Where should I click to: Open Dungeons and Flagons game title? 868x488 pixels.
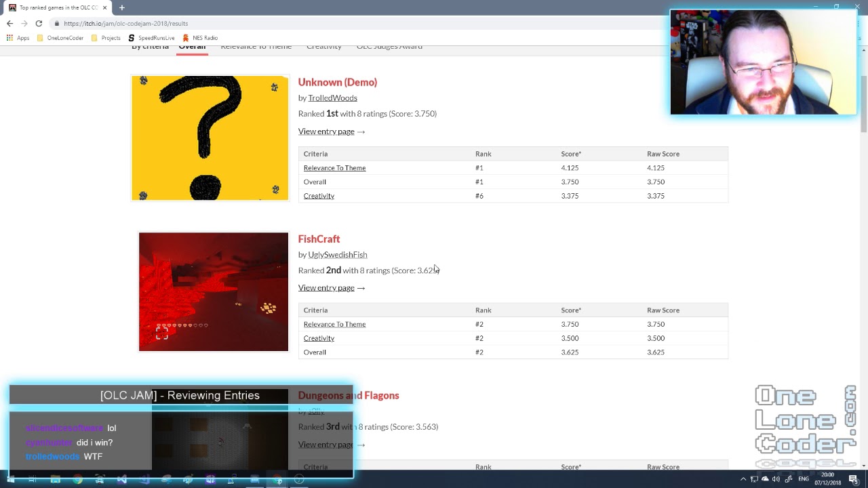tap(349, 395)
